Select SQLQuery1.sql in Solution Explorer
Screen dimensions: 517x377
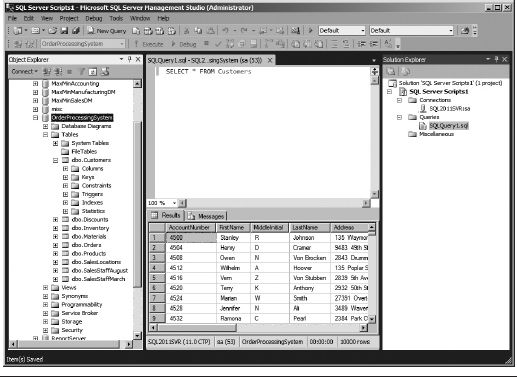point(448,126)
